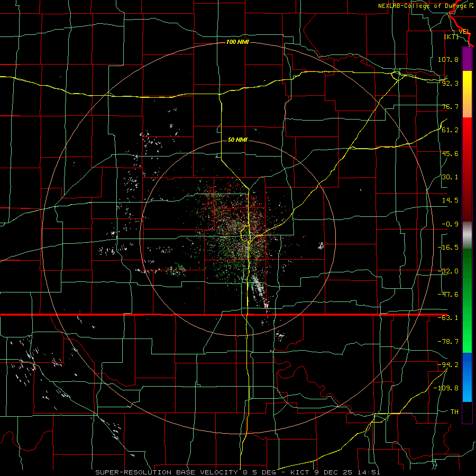Pick the black TH segment of the color bar

pyautogui.click(x=467, y=412)
